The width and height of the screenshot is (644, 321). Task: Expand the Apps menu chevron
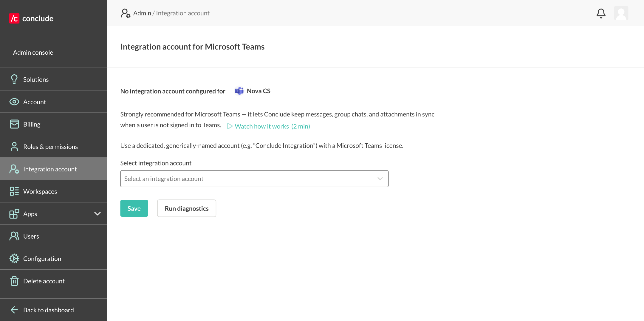[97, 214]
